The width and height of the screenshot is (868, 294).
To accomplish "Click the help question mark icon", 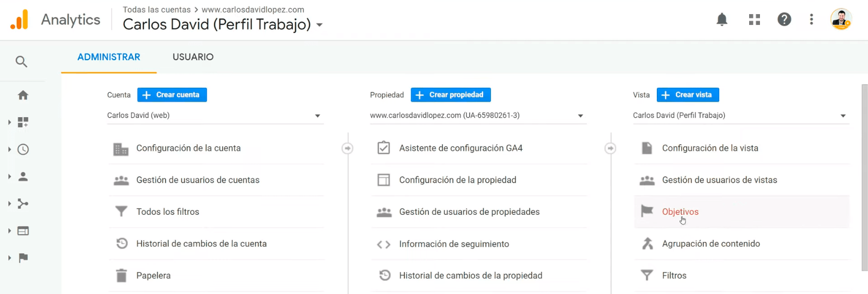I will [784, 20].
